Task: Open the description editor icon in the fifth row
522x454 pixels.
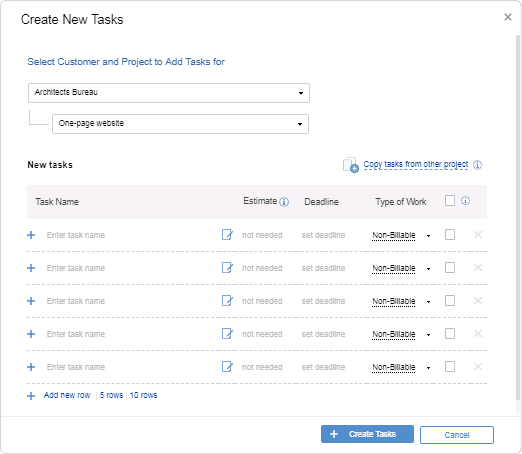Action: click(227, 367)
